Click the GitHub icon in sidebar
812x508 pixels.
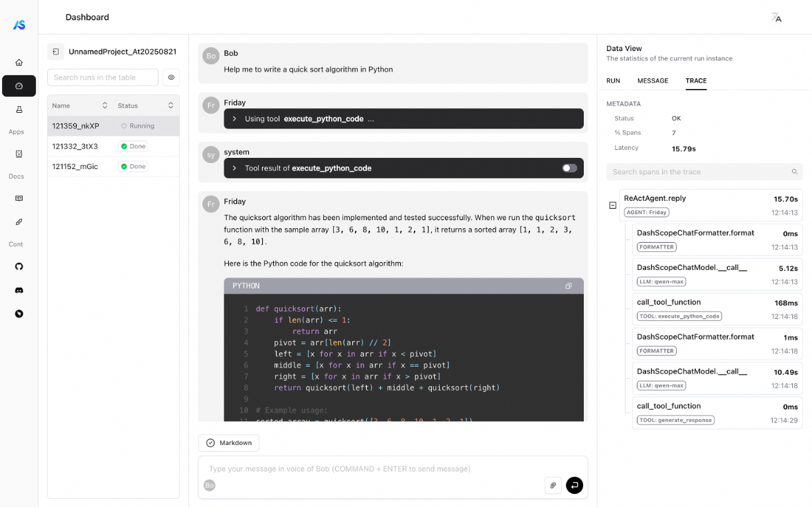point(19,267)
